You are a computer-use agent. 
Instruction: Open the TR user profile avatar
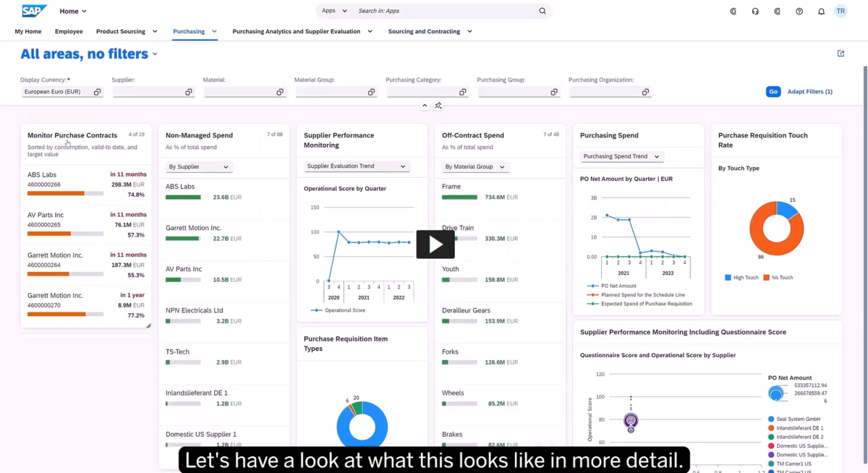tap(841, 11)
